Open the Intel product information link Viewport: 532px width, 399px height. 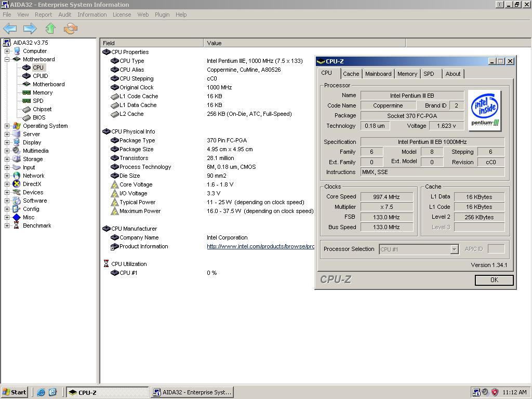260,246
